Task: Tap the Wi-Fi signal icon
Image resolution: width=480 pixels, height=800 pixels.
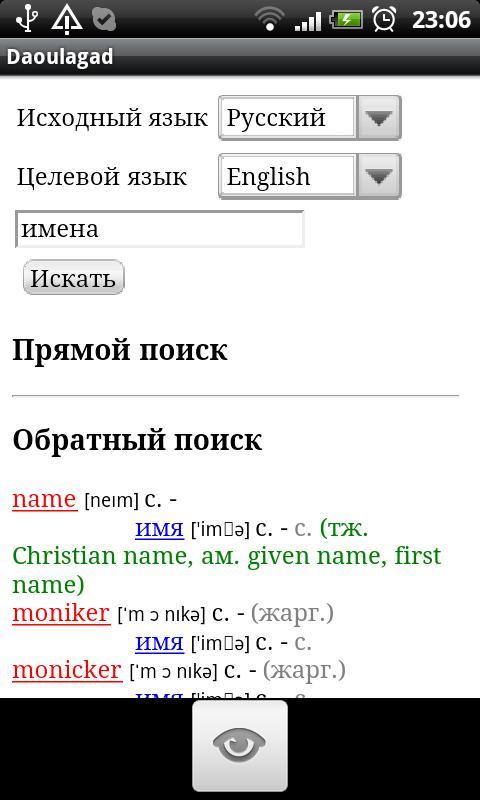Action: click(270, 19)
